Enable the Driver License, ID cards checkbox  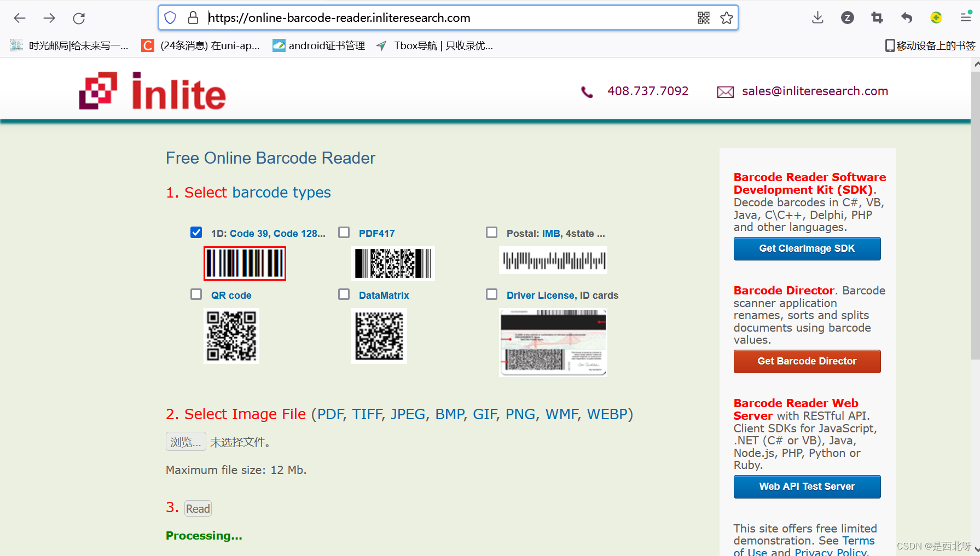492,294
